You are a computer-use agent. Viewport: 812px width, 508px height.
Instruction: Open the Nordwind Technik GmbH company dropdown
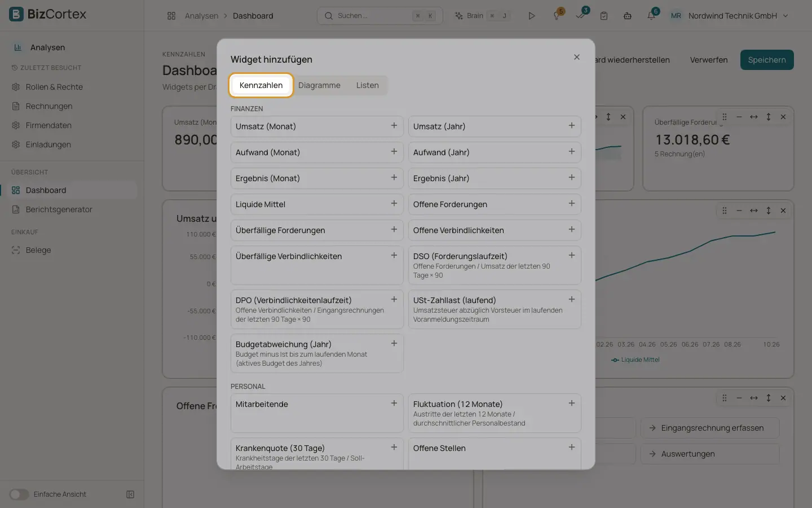pos(729,16)
